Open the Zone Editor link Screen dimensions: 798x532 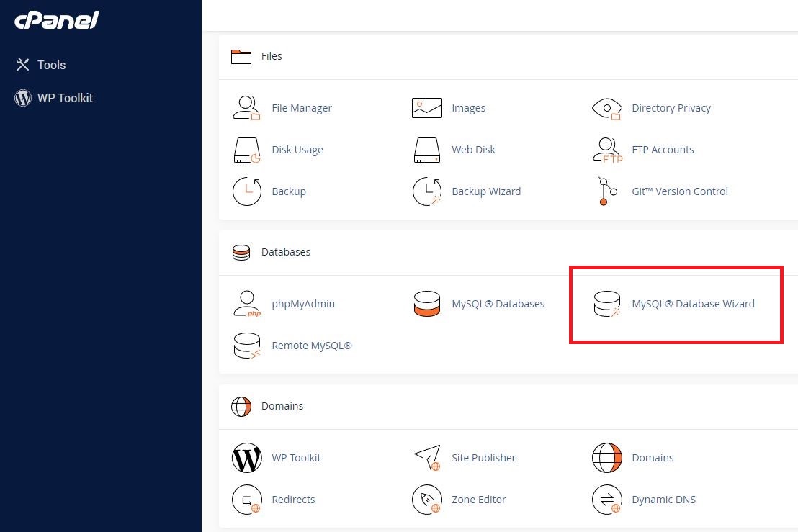[479, 500]
